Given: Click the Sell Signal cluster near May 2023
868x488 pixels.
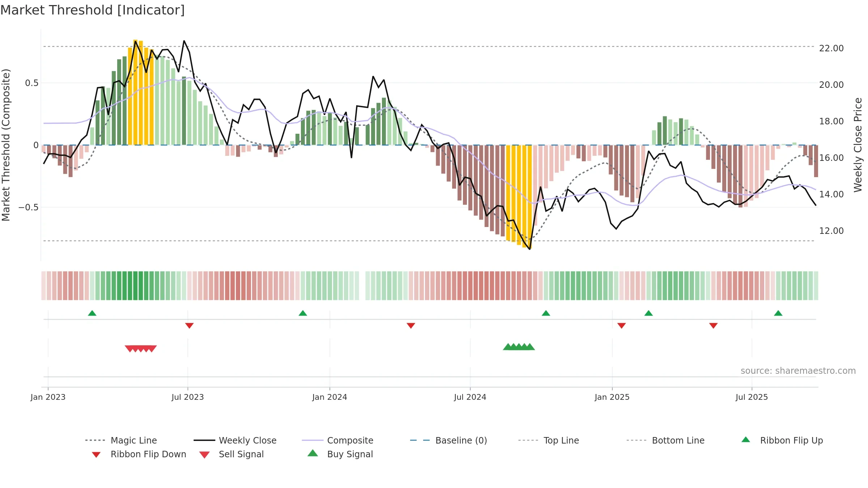Looking at the screenshot, I should click(x=141, y=349).
